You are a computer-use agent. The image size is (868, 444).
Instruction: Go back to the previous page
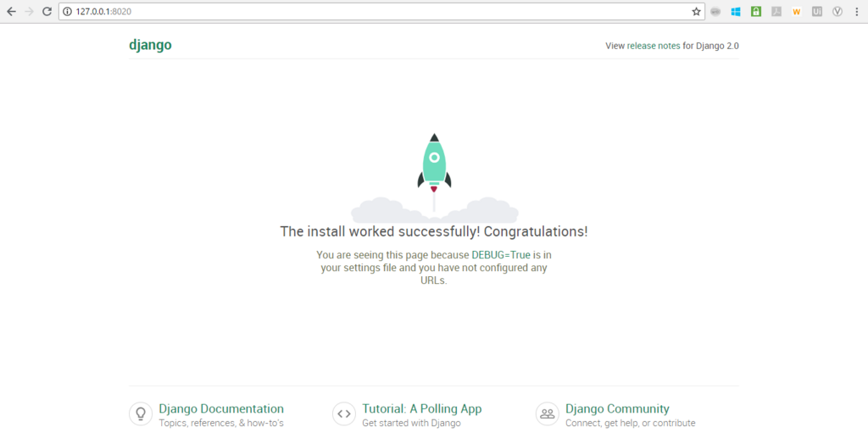(11, 12)
